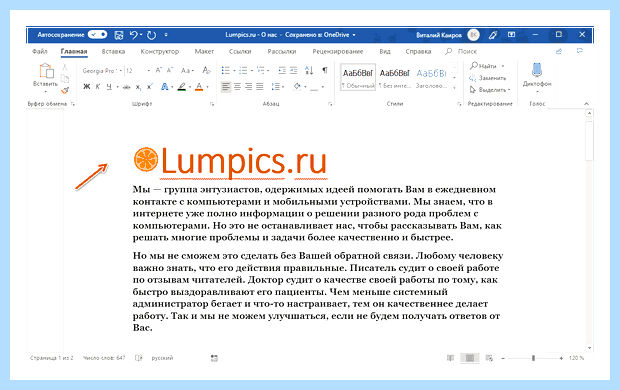Click the multilevel list icon
The height and width of the screenshot is (390, 620).
tap(261, 71)
